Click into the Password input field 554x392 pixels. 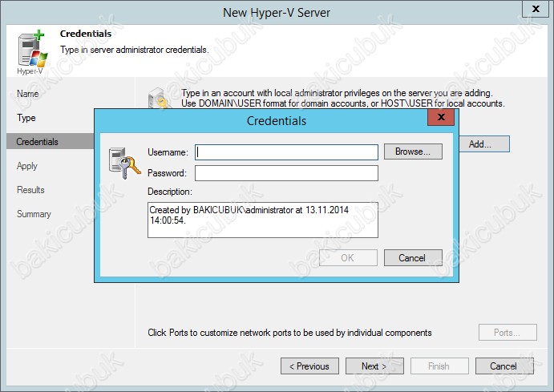(x=286, y=173)
